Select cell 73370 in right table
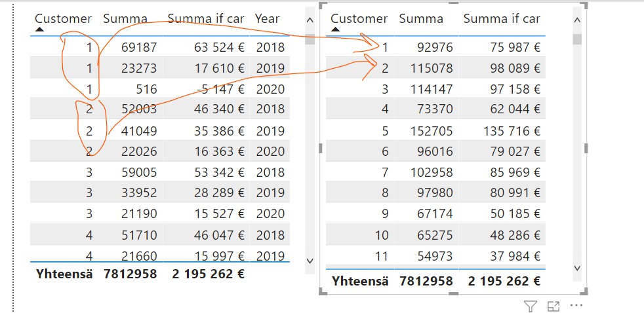 tap(435, 109)
